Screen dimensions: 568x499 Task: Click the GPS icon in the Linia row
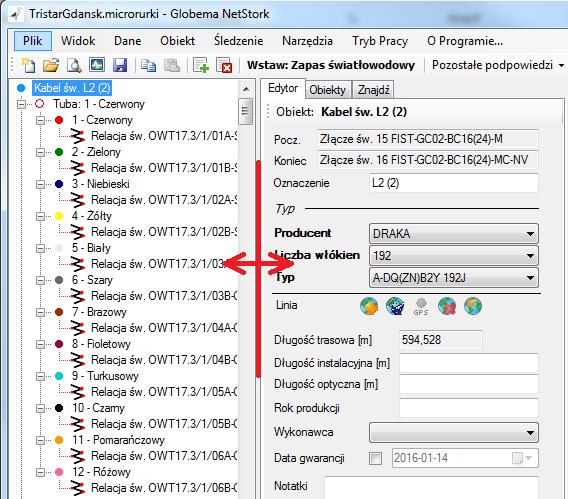(421, 306)
